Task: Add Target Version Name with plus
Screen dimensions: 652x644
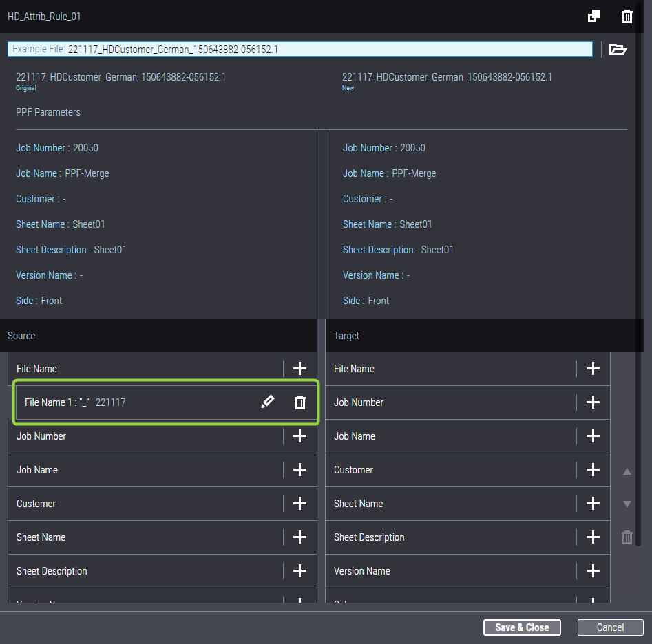Action: coord(593,571)
